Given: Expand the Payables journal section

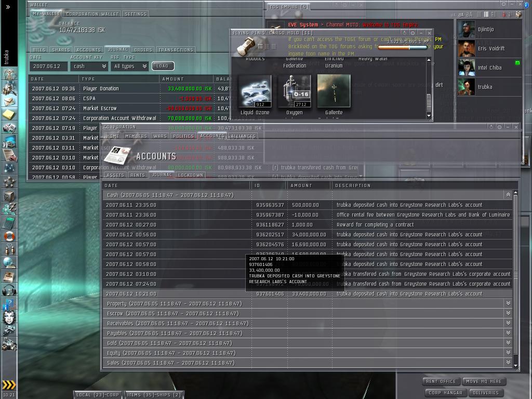Looking at the screenshot, I should [x=508, y=333].
